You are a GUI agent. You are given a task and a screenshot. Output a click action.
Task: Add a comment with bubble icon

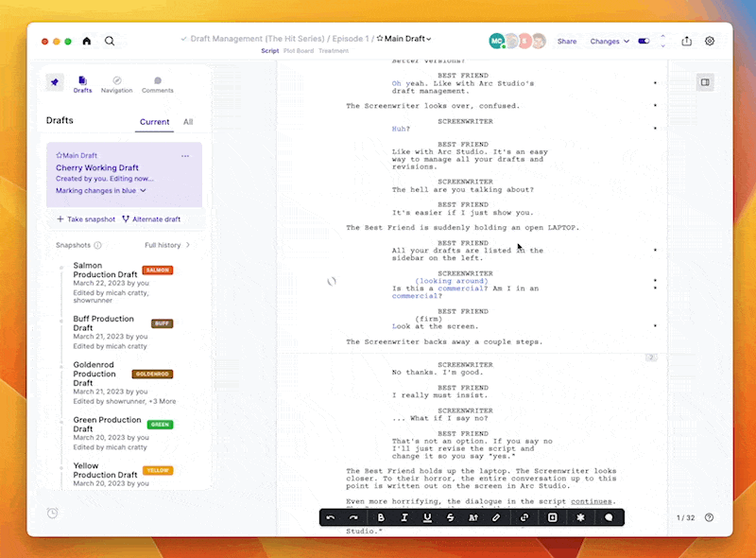point(609,517)
